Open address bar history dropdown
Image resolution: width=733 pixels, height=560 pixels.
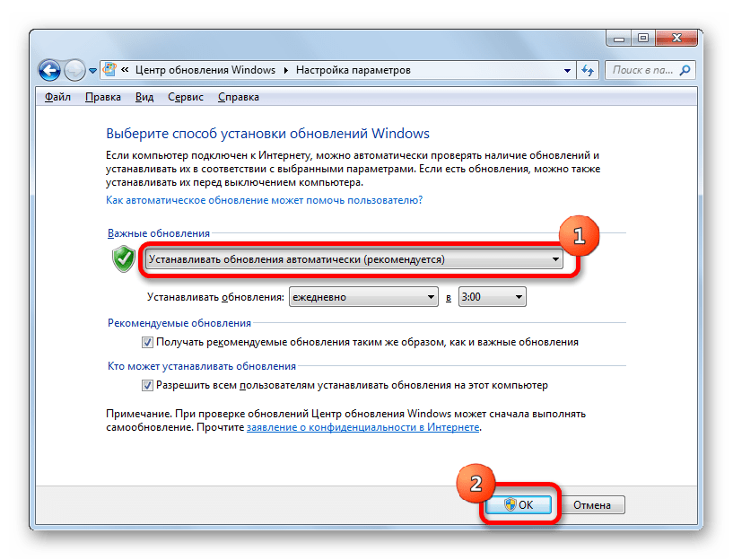click(x=567, y=71)
